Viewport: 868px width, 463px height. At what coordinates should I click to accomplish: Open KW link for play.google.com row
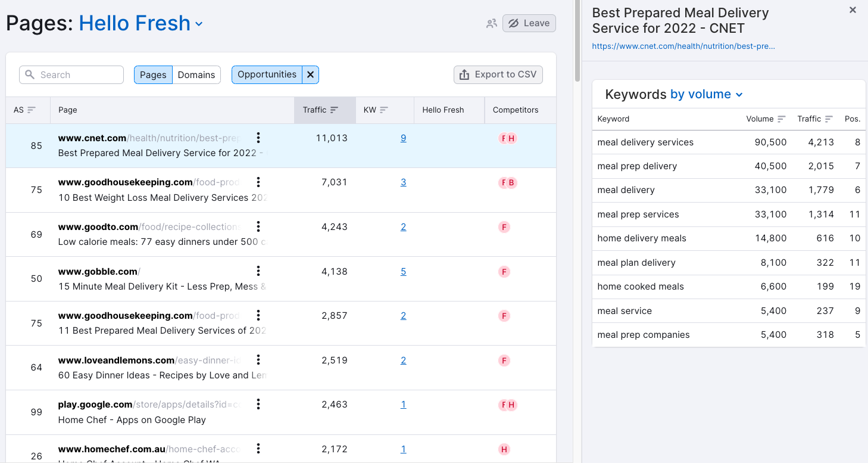tap(403, 405)
